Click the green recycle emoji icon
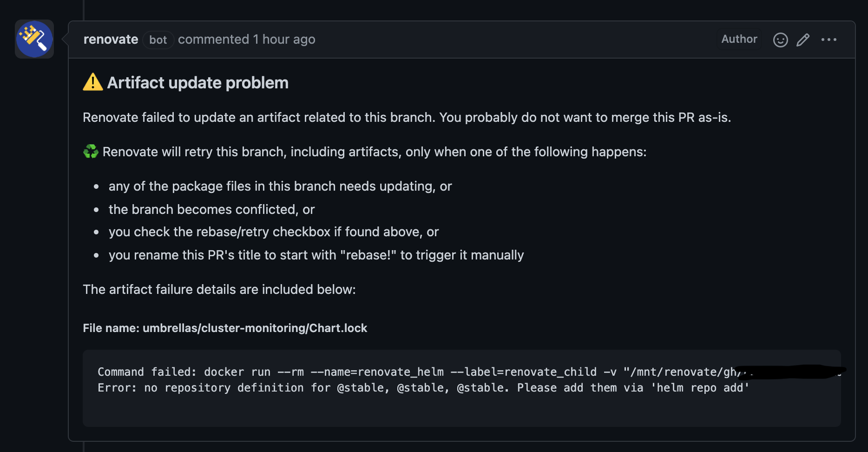This screenshot has height=452, width=868. [x=91, y=152]
